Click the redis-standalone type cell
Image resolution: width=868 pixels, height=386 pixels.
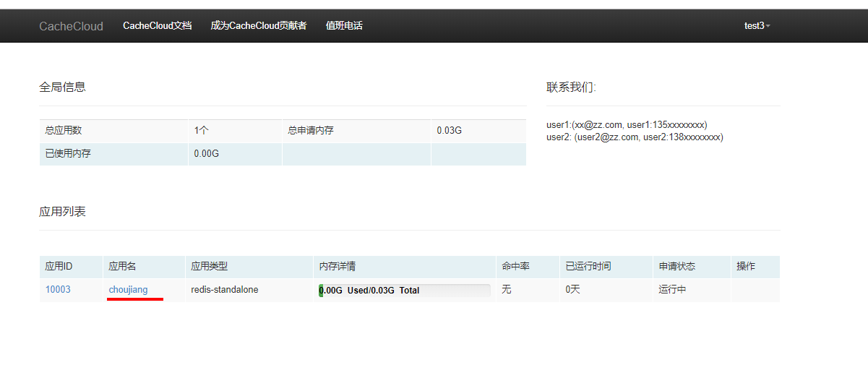tap(249, 290)
